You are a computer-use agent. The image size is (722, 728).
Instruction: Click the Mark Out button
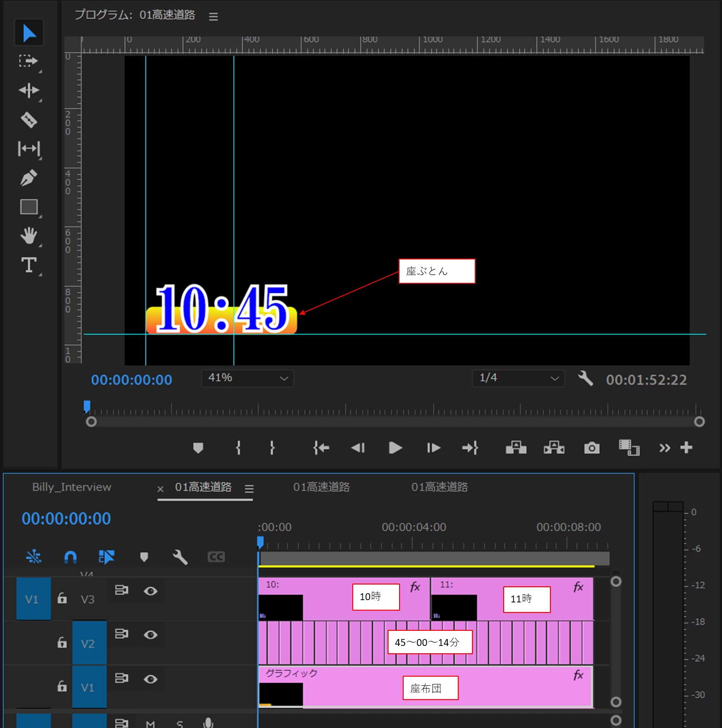coord(272,448)
